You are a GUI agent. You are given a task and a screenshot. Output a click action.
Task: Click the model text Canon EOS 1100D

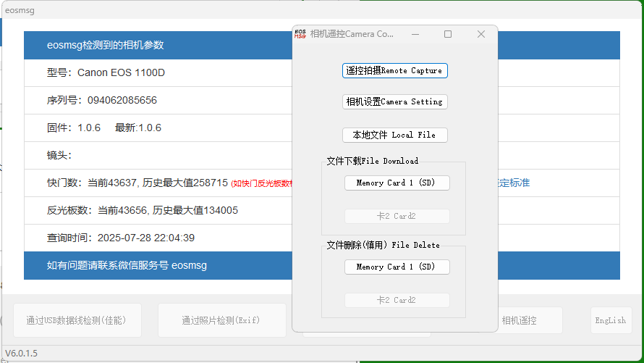point(121,72)
